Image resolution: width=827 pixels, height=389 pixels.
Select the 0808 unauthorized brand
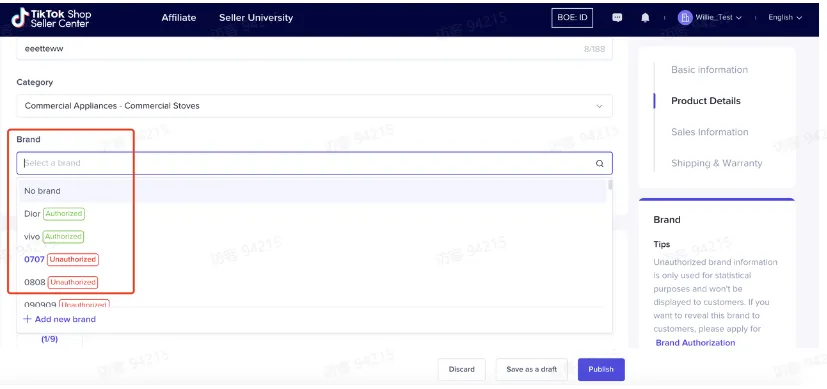click(x=312, y=282)
